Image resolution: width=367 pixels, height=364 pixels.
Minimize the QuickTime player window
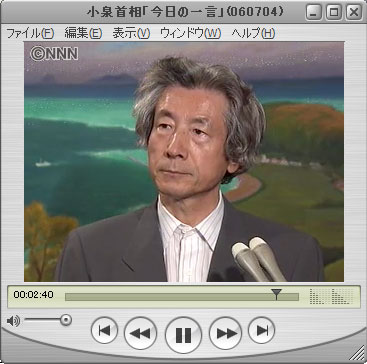(314, 13)
